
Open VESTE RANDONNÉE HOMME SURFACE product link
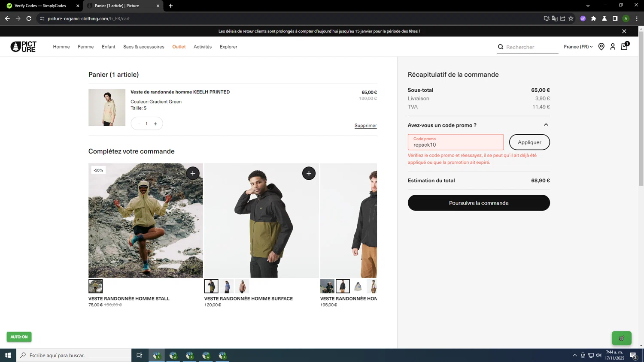(248, 299)
